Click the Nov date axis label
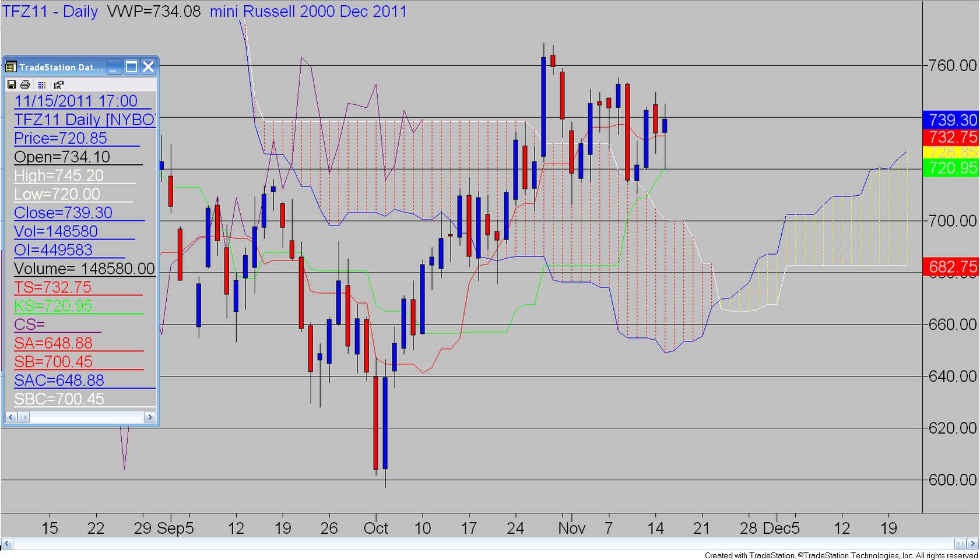This screenshot has width=980, height=560. click(x=571, y=529)
